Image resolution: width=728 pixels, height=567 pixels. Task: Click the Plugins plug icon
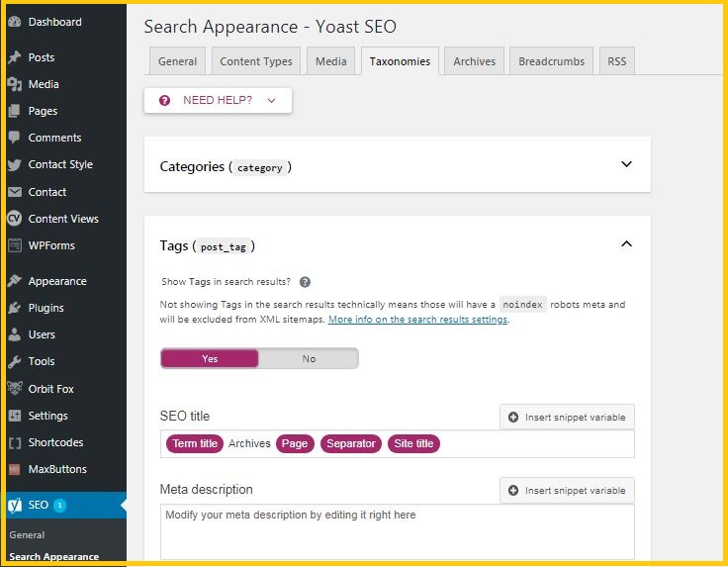(15, 308)
